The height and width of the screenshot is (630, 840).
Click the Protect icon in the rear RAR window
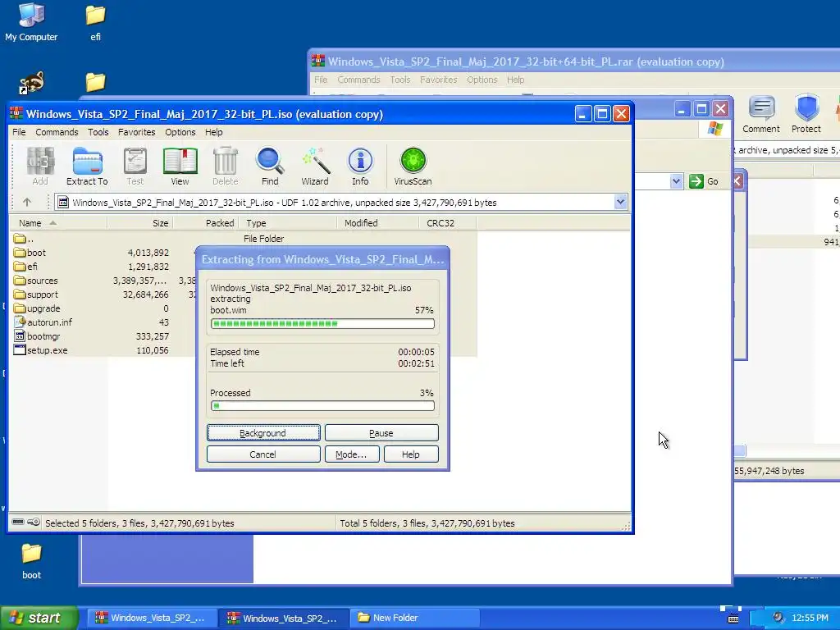pyautogui.click(x=806, y=115)
